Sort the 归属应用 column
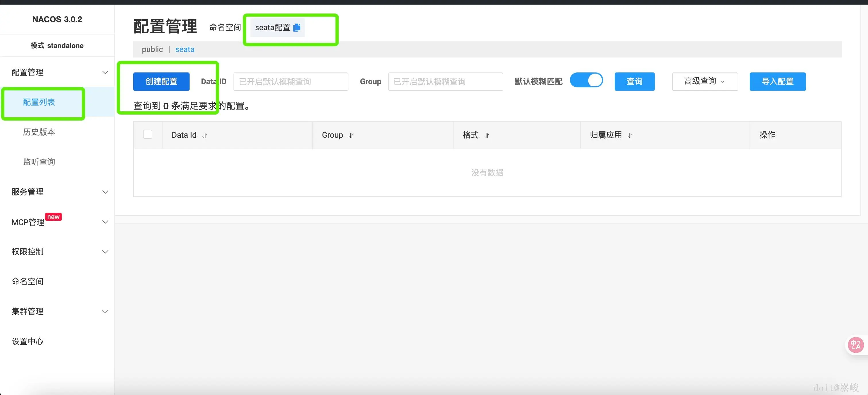Viewport: 868px width, 395px height. point(630,136)
